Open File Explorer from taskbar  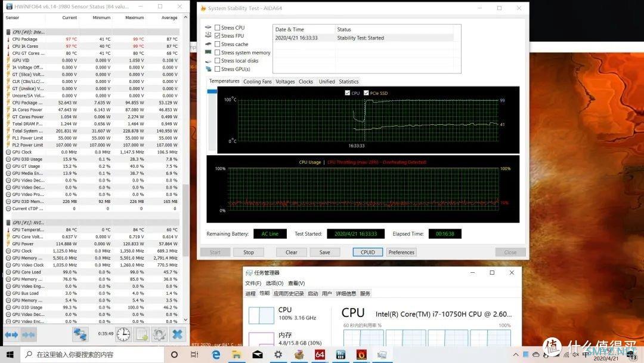(x=237, y=355)
